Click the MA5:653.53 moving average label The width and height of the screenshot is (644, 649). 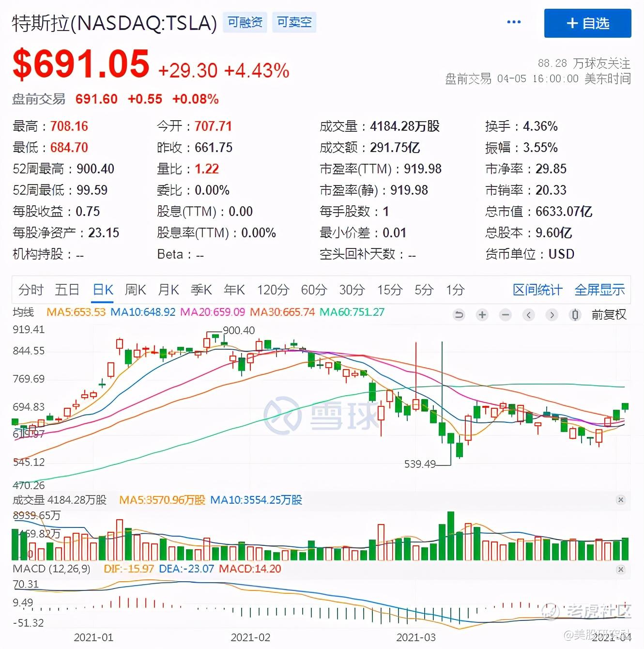tap(76, 312)
